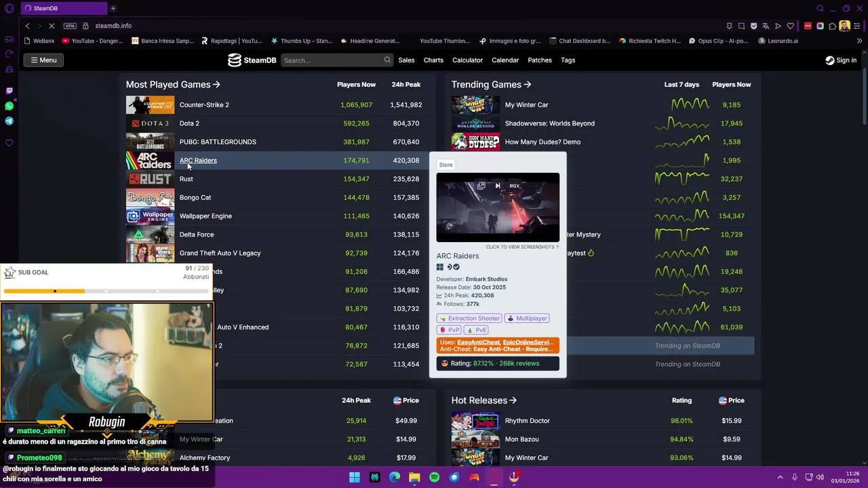
Task: Click the popup open-in-new-window icon
Action: tap(481, 186)
